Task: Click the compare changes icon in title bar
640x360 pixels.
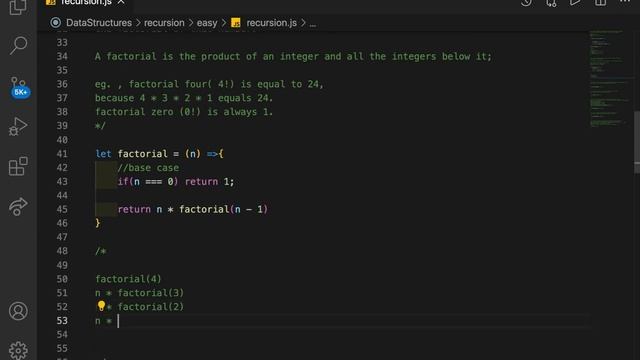Action: (x=551, y=3)
